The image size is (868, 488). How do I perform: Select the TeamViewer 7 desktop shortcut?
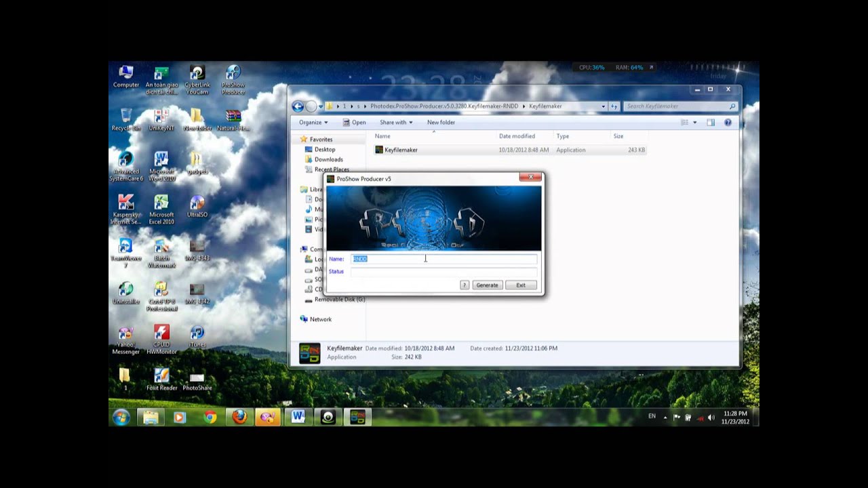click(x=126, y=253)
